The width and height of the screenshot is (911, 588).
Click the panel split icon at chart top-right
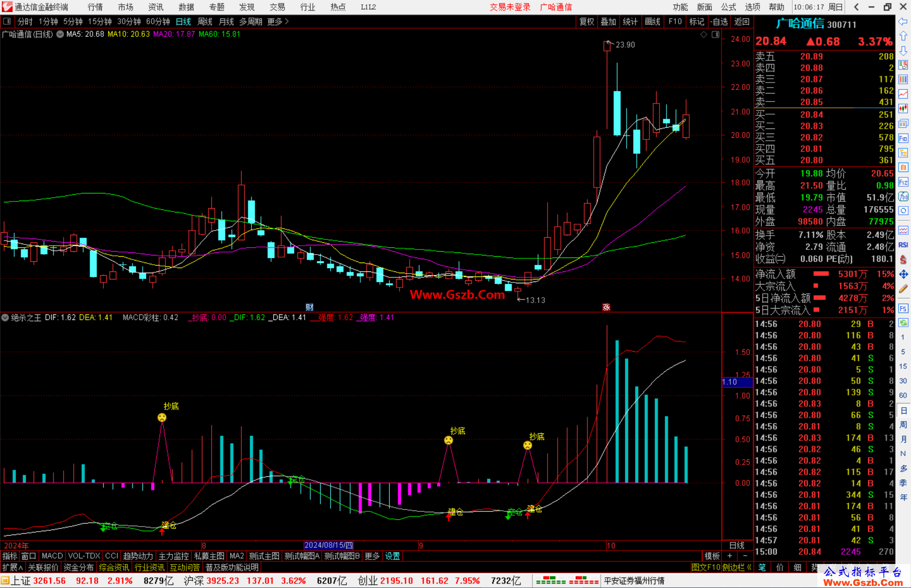(x=715, y=35)
